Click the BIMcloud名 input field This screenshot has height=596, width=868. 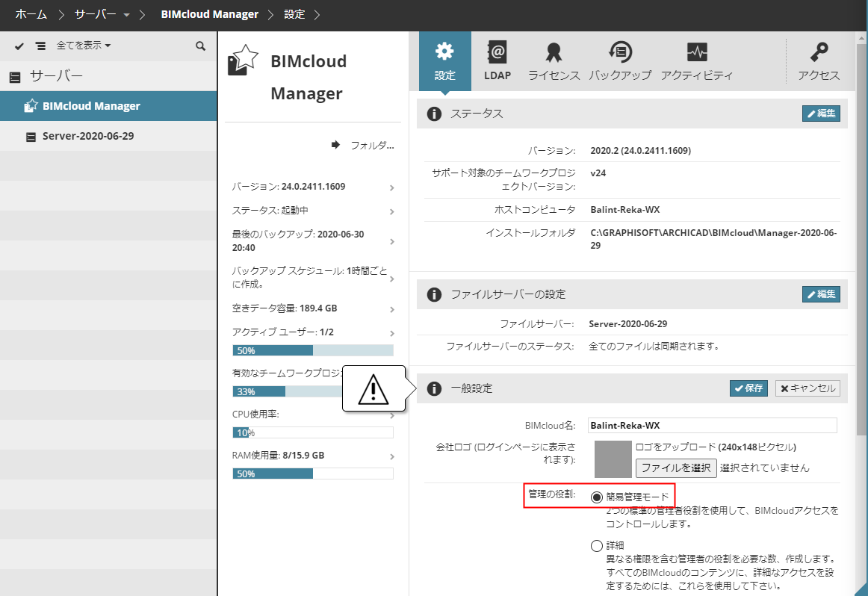point(712,425)
